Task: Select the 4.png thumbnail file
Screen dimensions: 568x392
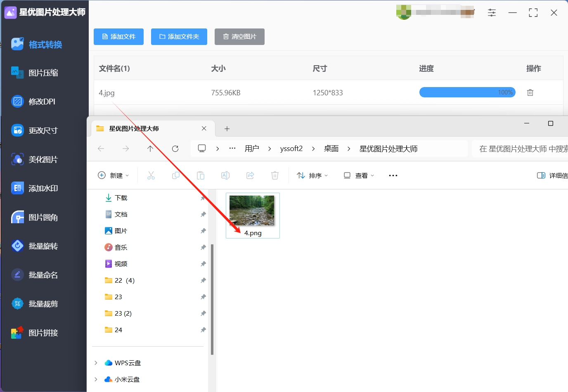Action: [x=253, y=215]
